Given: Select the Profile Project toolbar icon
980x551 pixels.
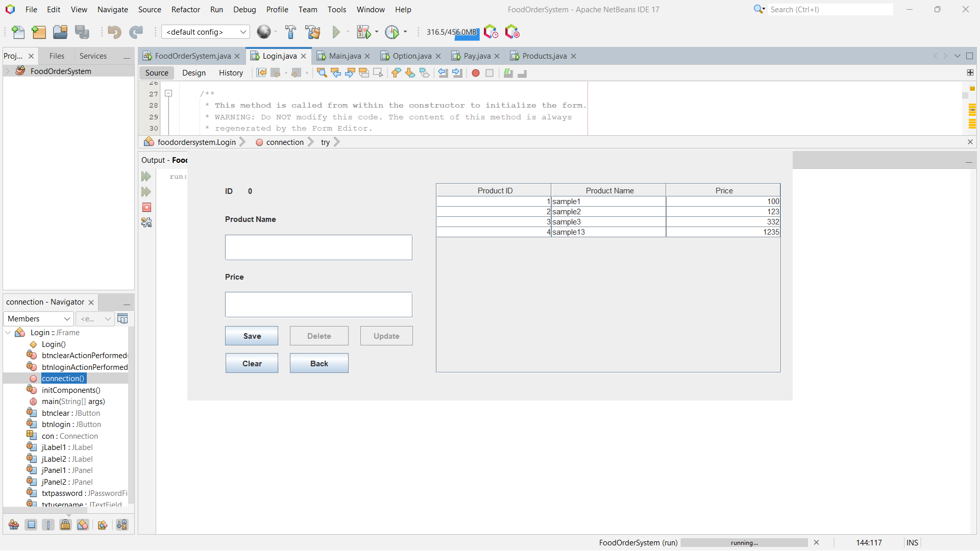Looking at the screenshot, I should tap(393, 32).
